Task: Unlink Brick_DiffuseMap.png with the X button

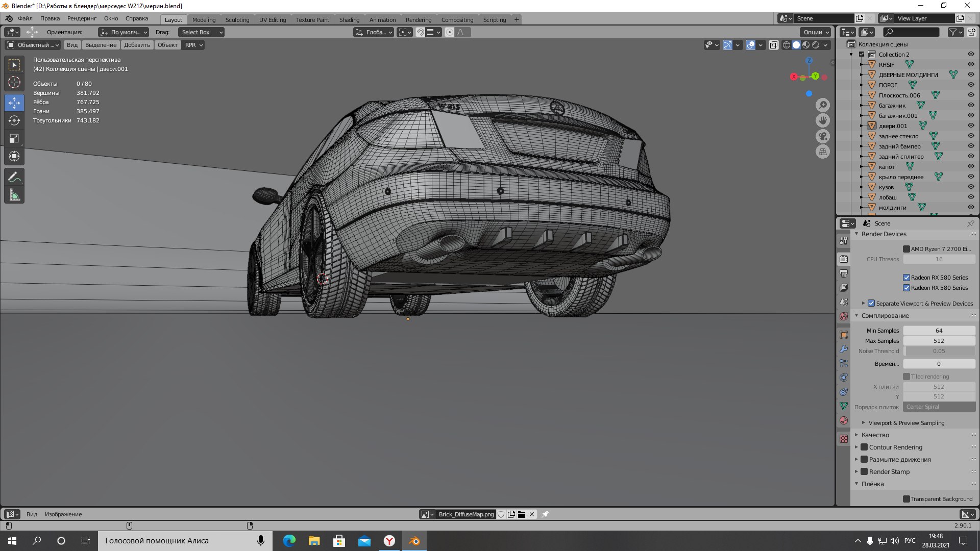Action: (532, 514)
